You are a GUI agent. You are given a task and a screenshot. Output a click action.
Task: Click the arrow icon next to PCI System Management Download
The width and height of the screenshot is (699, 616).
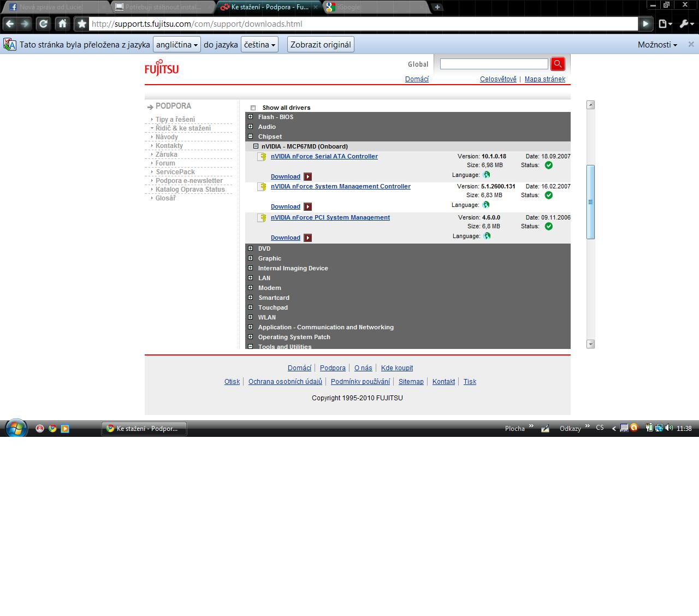[308, 238]
